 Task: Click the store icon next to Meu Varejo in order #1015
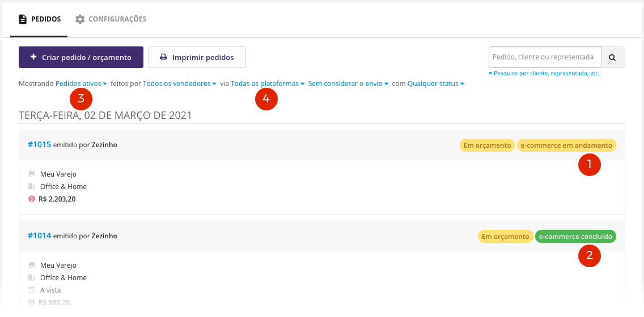point(32,174)
